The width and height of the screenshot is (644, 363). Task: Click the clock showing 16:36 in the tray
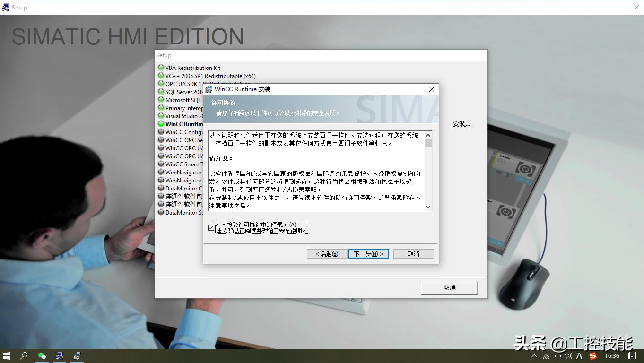coord(611,356)
